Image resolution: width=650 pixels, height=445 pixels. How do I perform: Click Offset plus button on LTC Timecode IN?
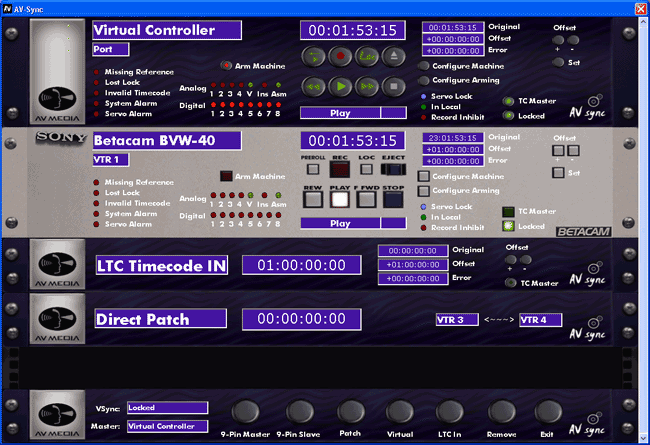pos(511,260)
